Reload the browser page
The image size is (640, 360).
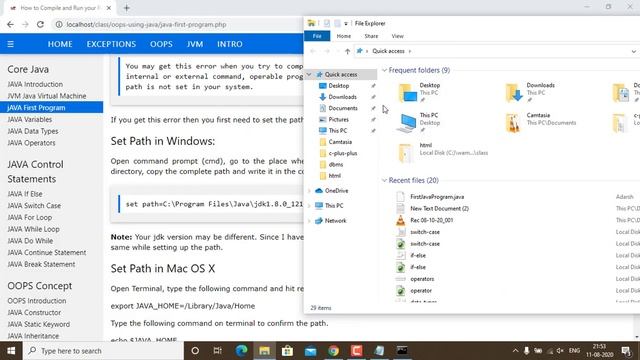40,24
